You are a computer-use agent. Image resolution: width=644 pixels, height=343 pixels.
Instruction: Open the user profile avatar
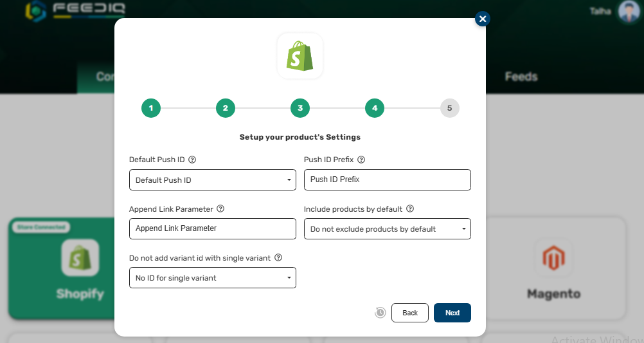629,12
